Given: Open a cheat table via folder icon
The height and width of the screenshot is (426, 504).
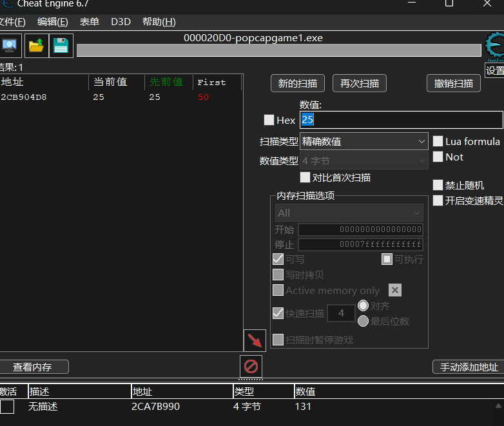Looking at the screenshot, I should [x=36, y=46].
